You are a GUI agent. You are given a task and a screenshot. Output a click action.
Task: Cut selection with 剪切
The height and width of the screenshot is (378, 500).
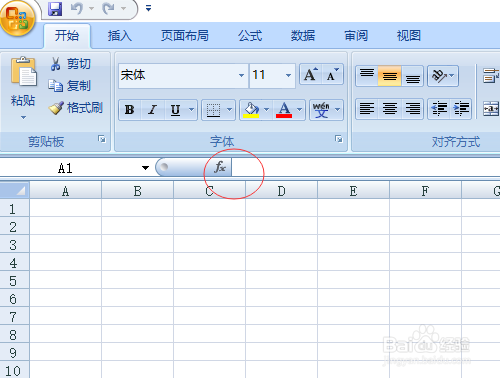70,64
